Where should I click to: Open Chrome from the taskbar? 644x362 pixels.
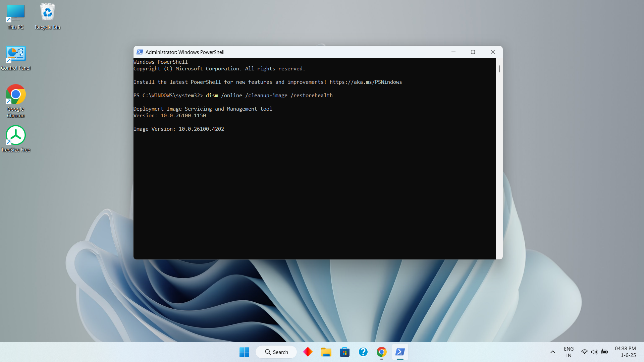tap(381, 352)
